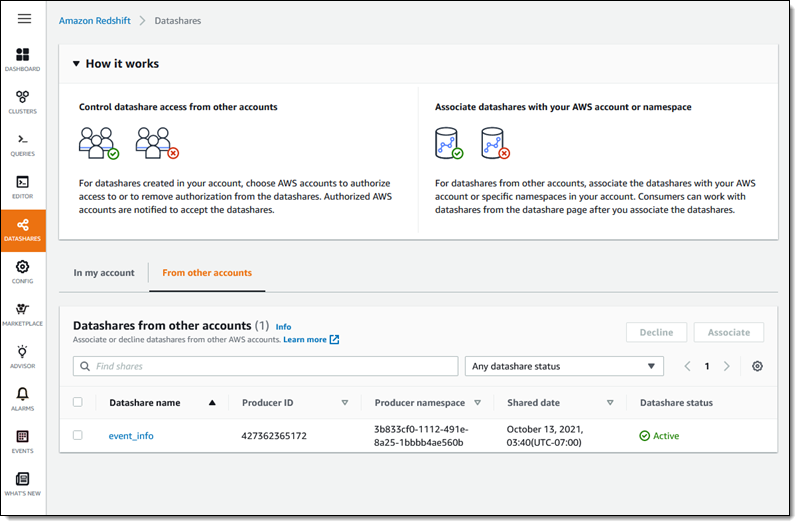Click producer ID 427362365172
Image resolution: width=800 pixels, height=526 pixels.
[274, 436]
